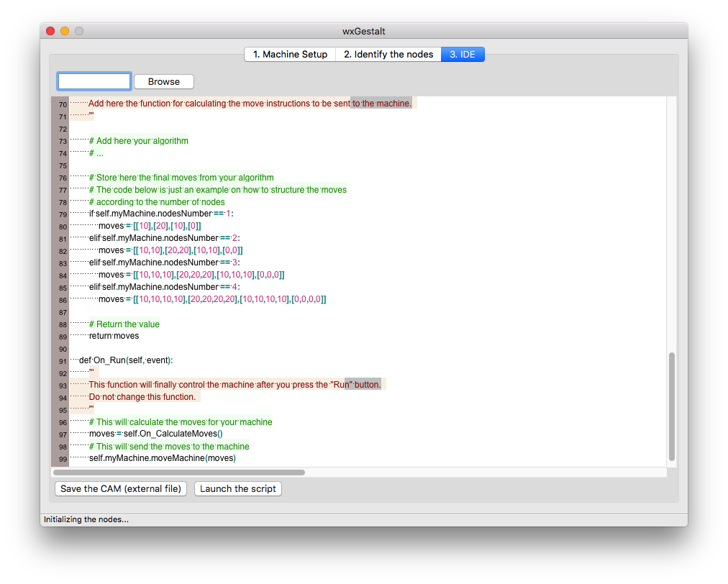Click '# Store here the final moves' comment

[x=181, y=178]
